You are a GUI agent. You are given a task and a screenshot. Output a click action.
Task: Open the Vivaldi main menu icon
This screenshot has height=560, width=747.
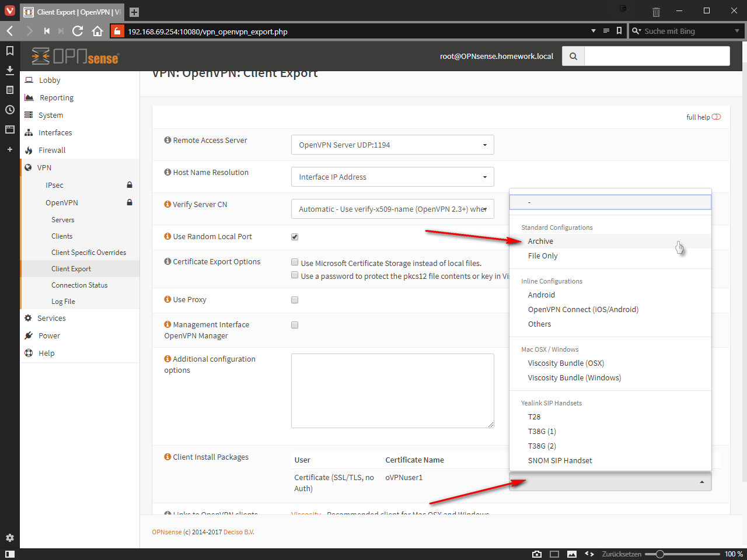pyautogui.click(x=9, y=10)
